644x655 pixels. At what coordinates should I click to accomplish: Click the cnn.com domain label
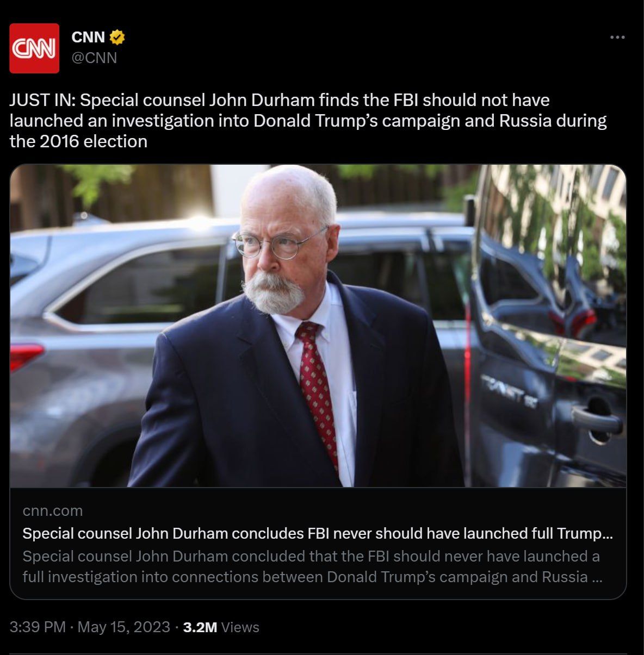pyautogui.click(x=53, y=511)
